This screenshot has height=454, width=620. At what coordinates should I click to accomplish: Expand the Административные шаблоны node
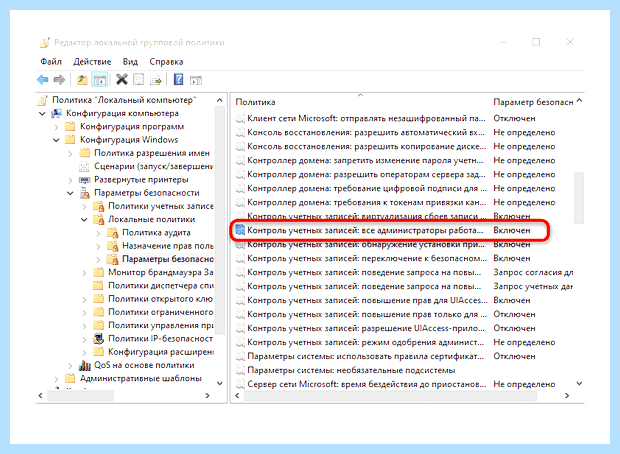tap(56, 379)
